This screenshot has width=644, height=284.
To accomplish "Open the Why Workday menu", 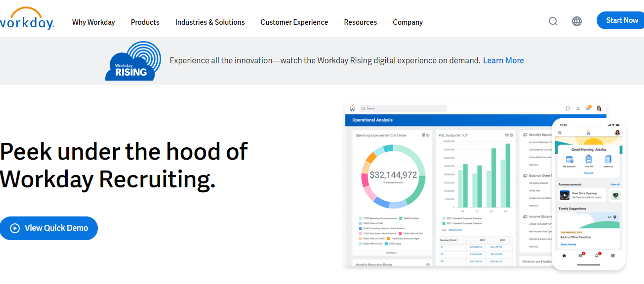I will (94, 22).
